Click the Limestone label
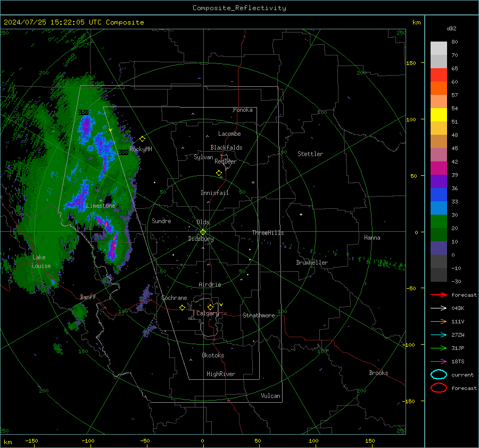 101,206
